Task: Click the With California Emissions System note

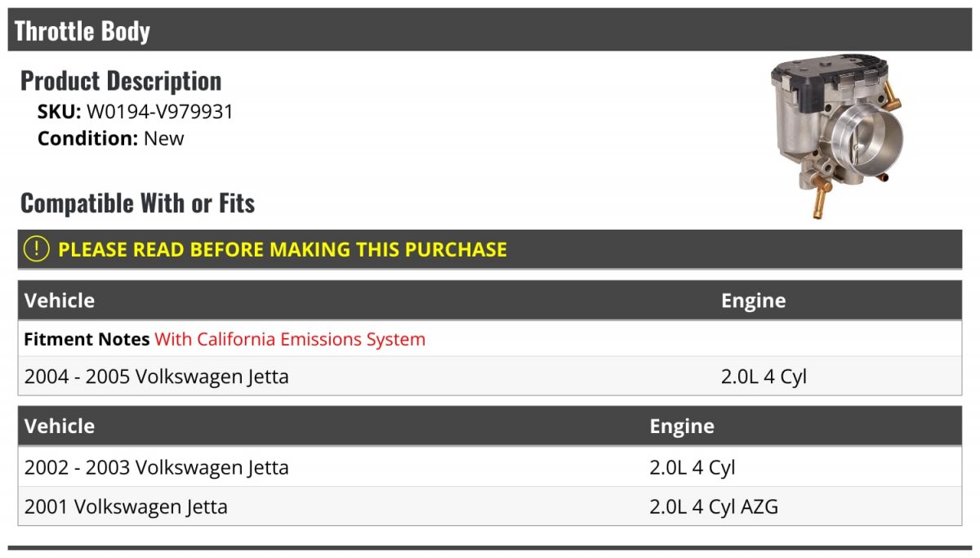Action: coord(290,339)
